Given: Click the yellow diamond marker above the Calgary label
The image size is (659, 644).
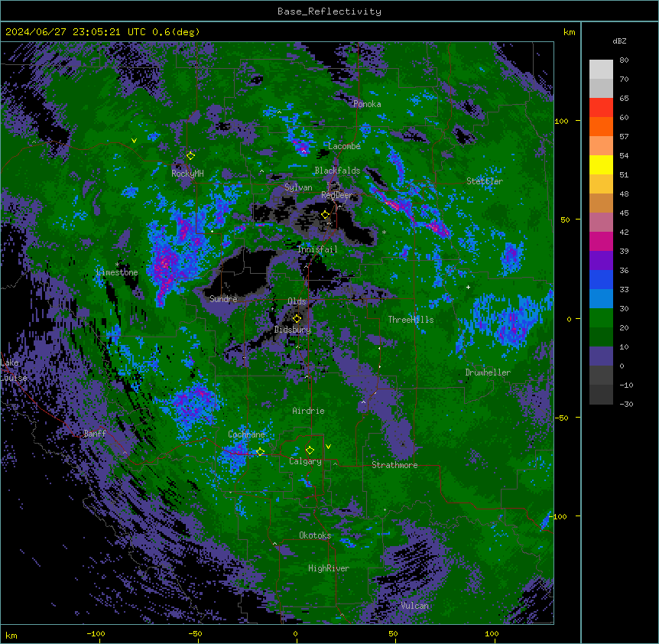Looking at the screenshot, I should coord(310,450).
